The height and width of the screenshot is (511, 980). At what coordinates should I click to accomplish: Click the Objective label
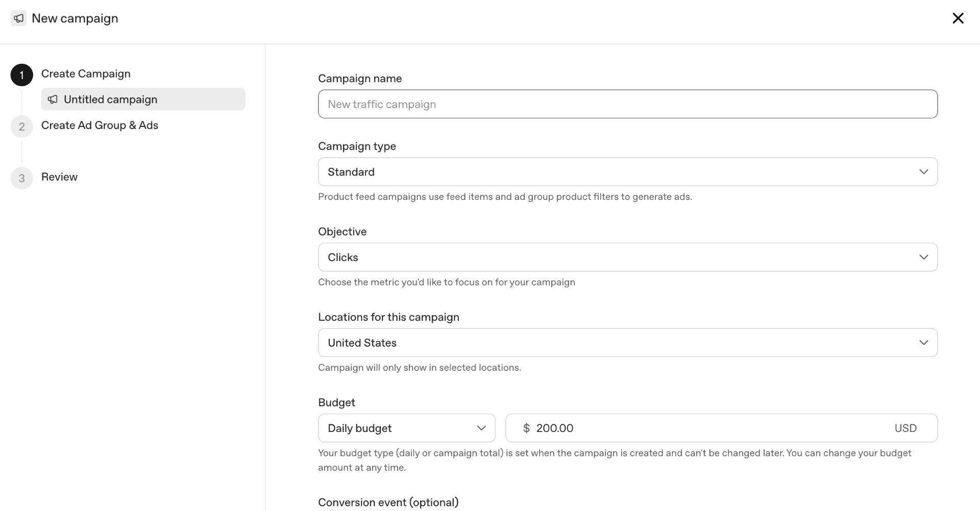(342, 232)
